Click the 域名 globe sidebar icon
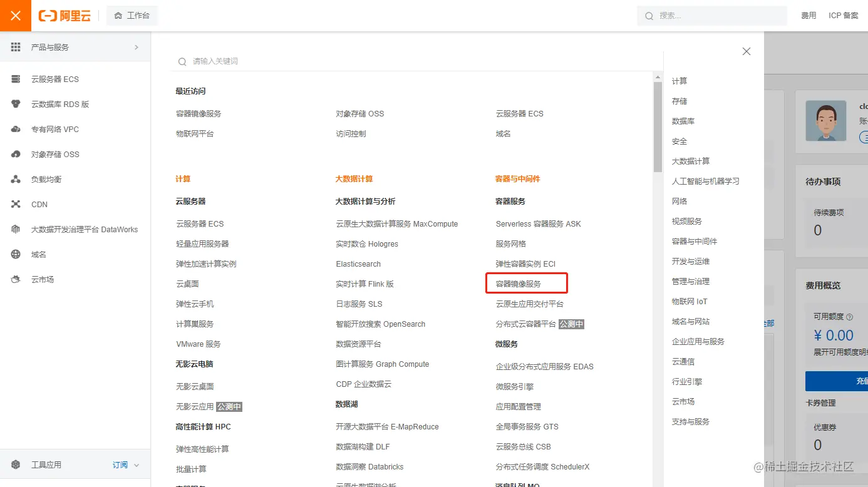Image resolution: width=868 pixels, height=487 pixels. (16, 254)
